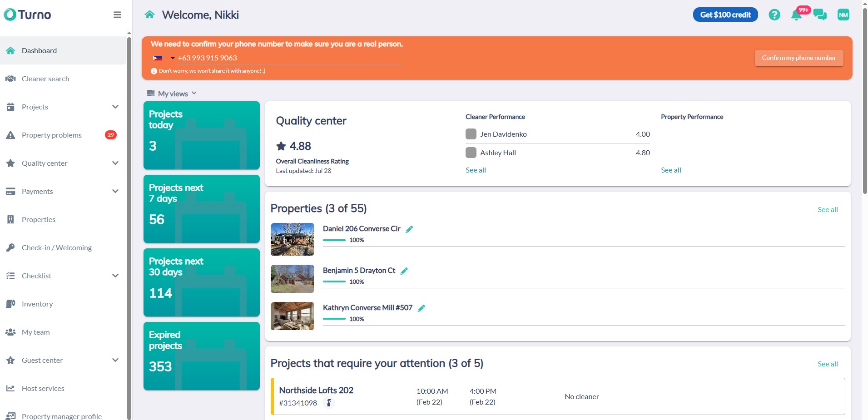Screen dimensions: 868x420
Task: Edit Kathryn Converse Mill #507 property
Action: click(422, 308)
